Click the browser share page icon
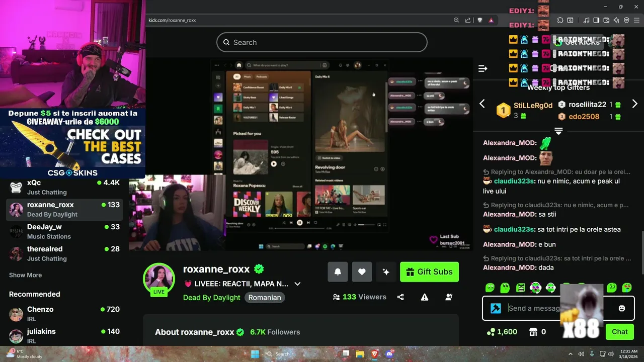The image size is (644, 362). pos(468,20)
